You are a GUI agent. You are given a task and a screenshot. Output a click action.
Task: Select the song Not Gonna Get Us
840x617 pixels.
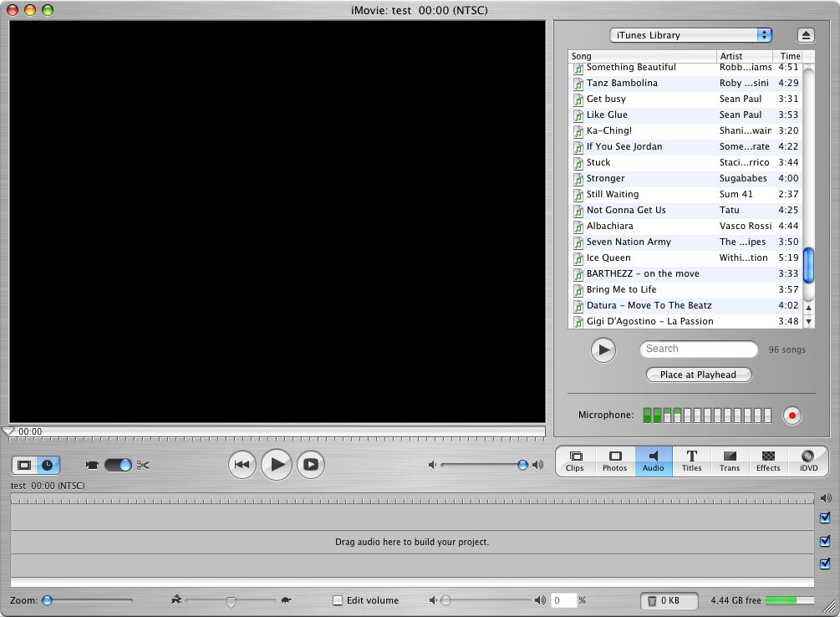685,210
